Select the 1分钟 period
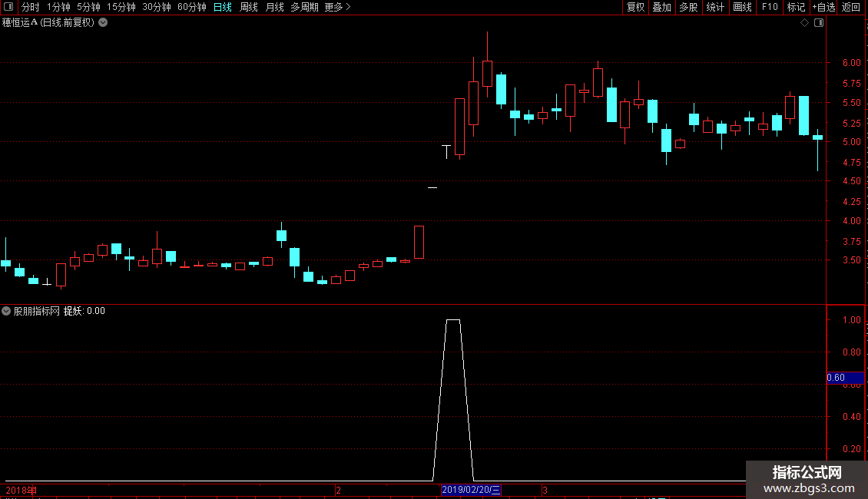Viewport: 868px width, 499px height. pos(58,7)
